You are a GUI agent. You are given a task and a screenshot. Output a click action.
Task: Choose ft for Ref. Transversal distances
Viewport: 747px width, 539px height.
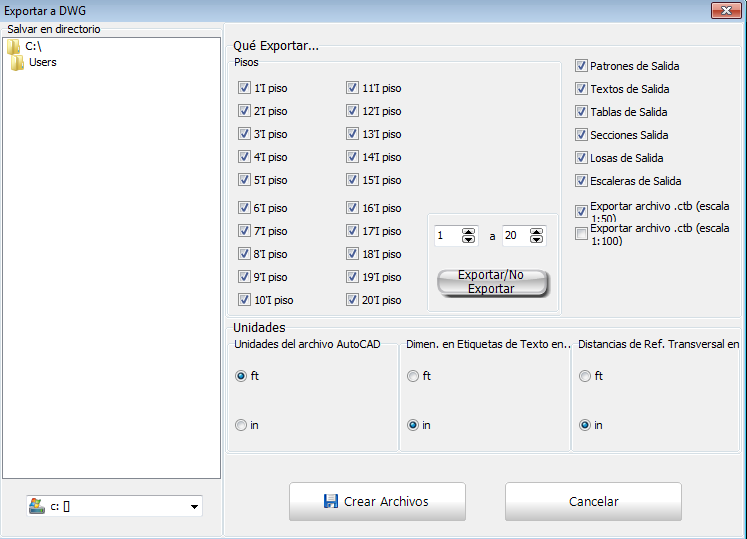click(585, 376)
